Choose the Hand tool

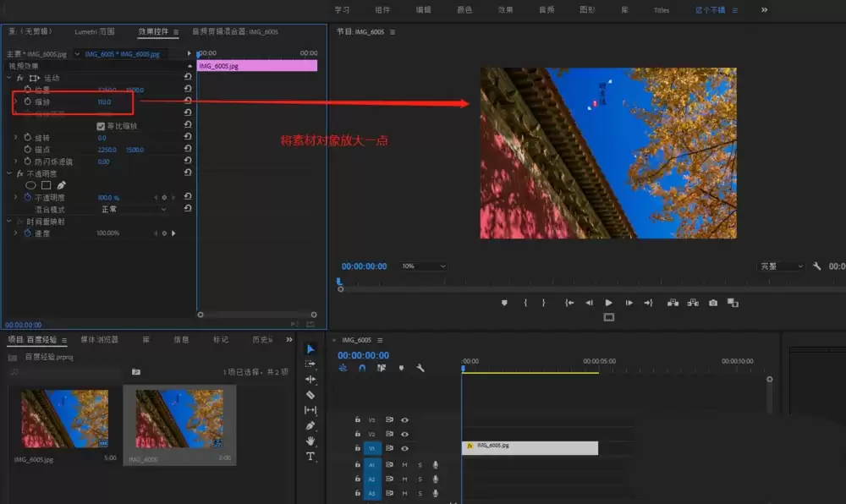pyautogui.click(x=310, y=441)
